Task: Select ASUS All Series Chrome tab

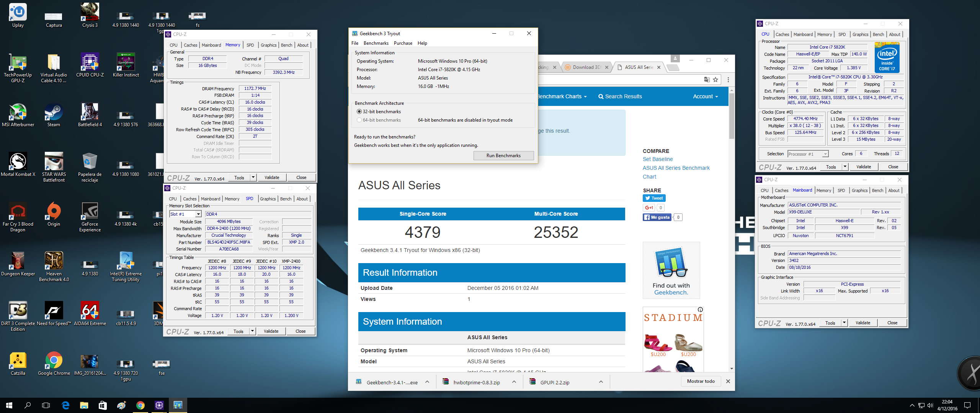Action: [638, 67]
